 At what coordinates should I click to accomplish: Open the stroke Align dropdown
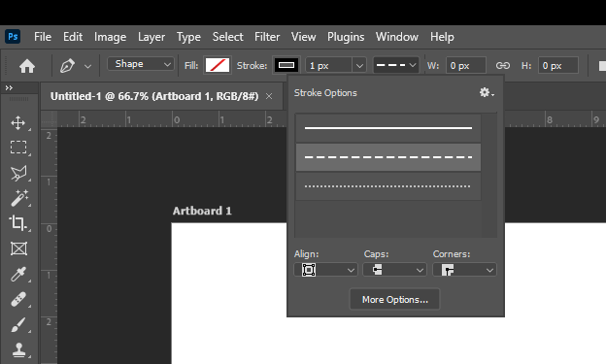click(325, 270)
